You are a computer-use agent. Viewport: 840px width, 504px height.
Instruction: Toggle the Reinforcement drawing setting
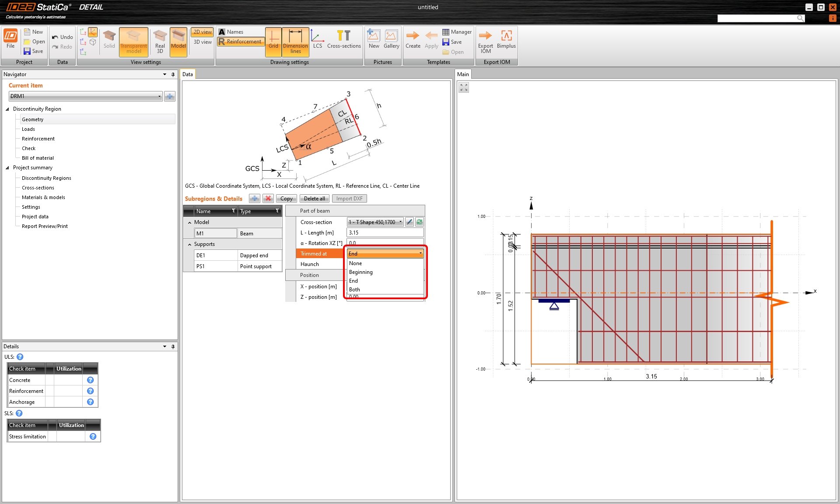pyautogui.click(x=240, y=42)
